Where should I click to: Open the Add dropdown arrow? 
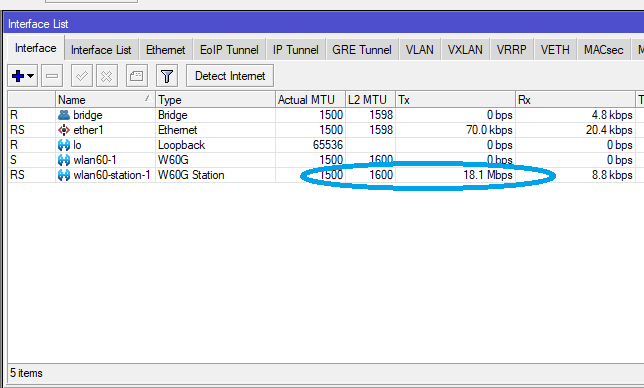(31, 76)
